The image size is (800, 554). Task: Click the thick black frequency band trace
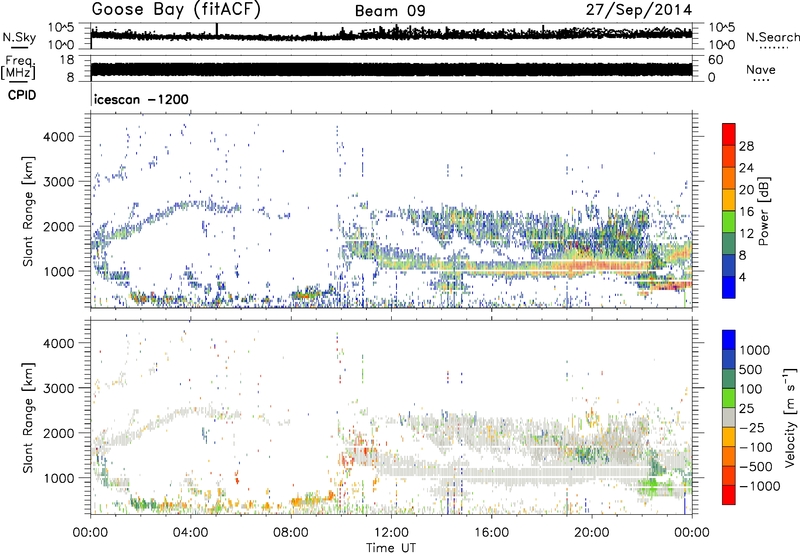391,69
